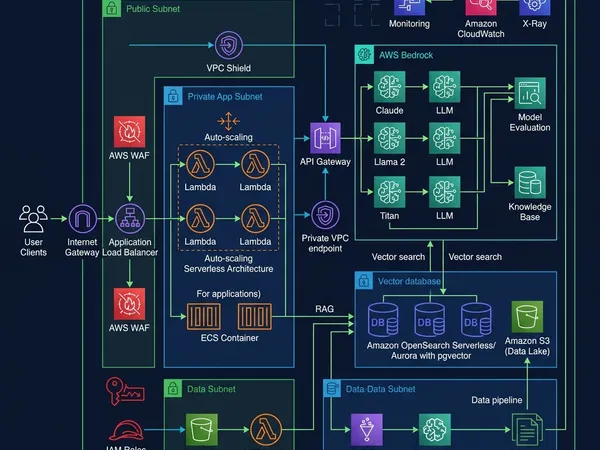
Task: Select the User Clients icon
Action: click(33, 219)
